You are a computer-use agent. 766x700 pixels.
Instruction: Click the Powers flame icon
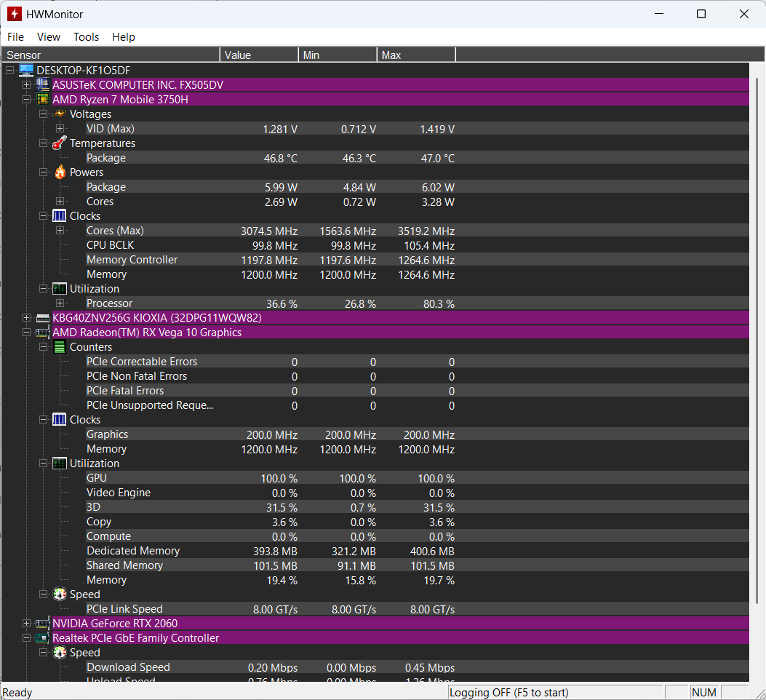(60, 172)
